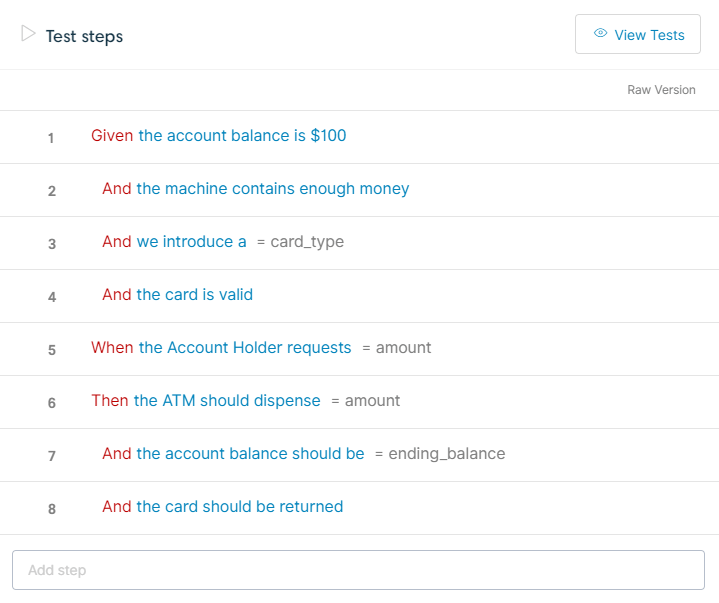Click step 'the ATM should dispense'
719x603 pixels.
pos(227,400)
